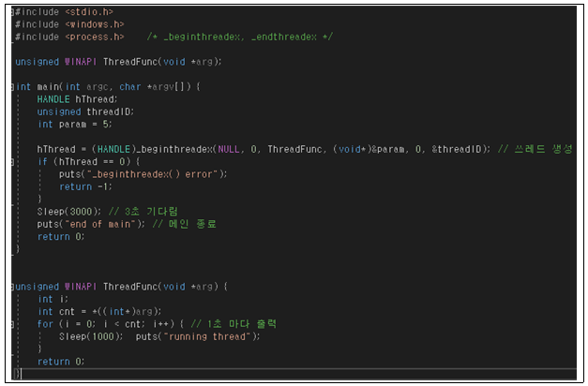Click the '"_beginthreadex() error"' string

pos(152,174)
